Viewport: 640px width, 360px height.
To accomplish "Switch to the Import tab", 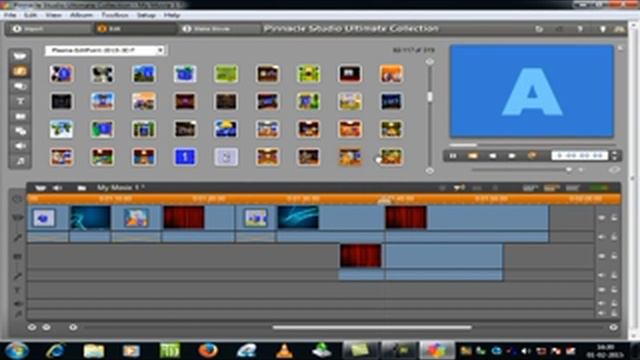I will [48, 29].
